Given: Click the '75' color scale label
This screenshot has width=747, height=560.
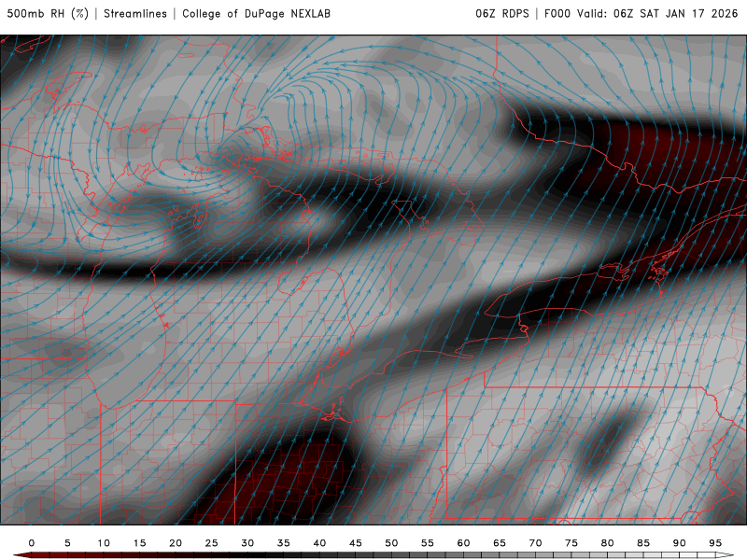Looking at the screenshot, I should tap(571, 543).
